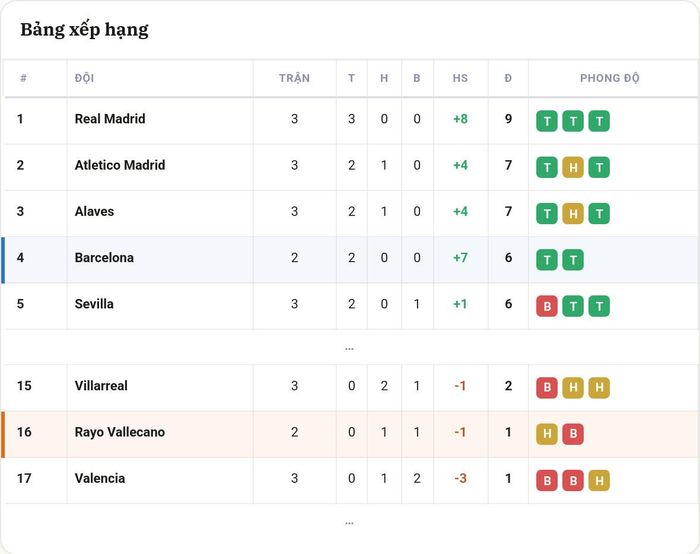The height and width of the screenshot is (554, 700).
Task: Click Rayo Vallecano's yellow H badge
Action: (x=547, y=434)
